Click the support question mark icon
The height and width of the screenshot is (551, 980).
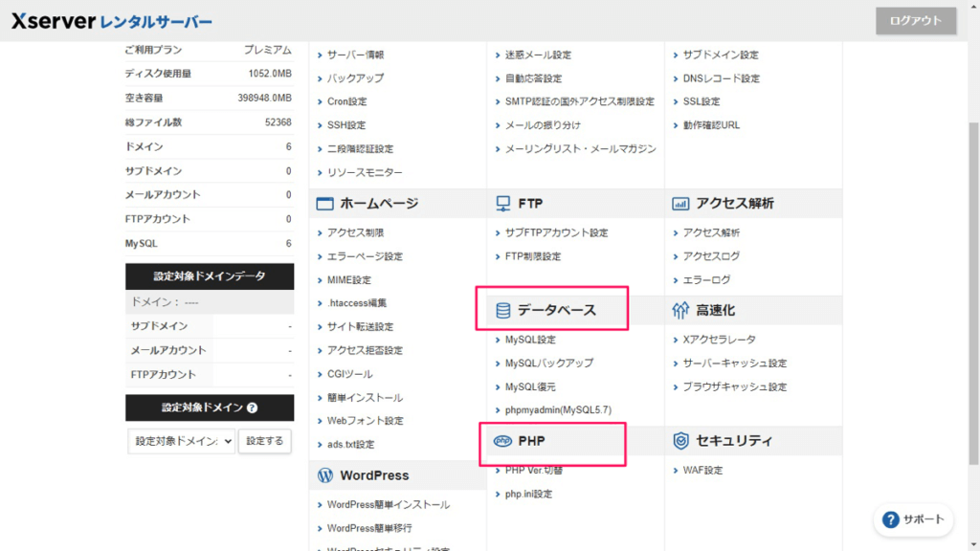click(x=891, y=519)
